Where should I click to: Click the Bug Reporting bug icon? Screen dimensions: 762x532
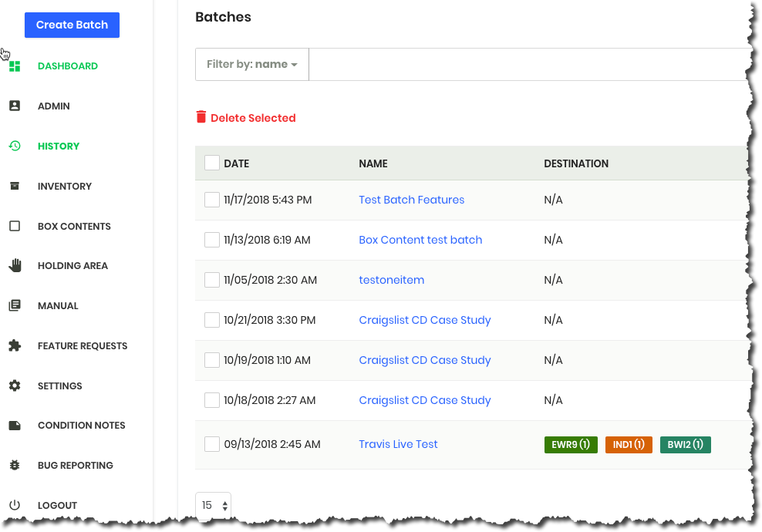point(15,465)
